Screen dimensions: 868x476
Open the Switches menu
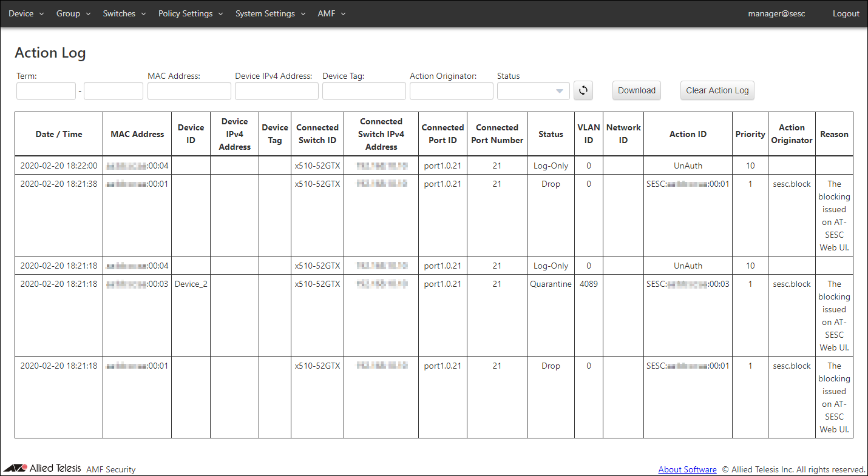coord(124,13)
